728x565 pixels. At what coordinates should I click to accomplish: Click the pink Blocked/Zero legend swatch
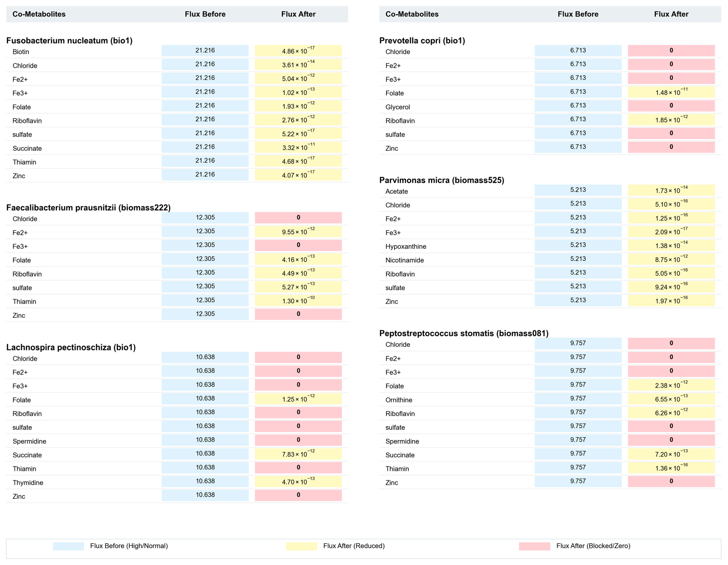pos(534,546)
